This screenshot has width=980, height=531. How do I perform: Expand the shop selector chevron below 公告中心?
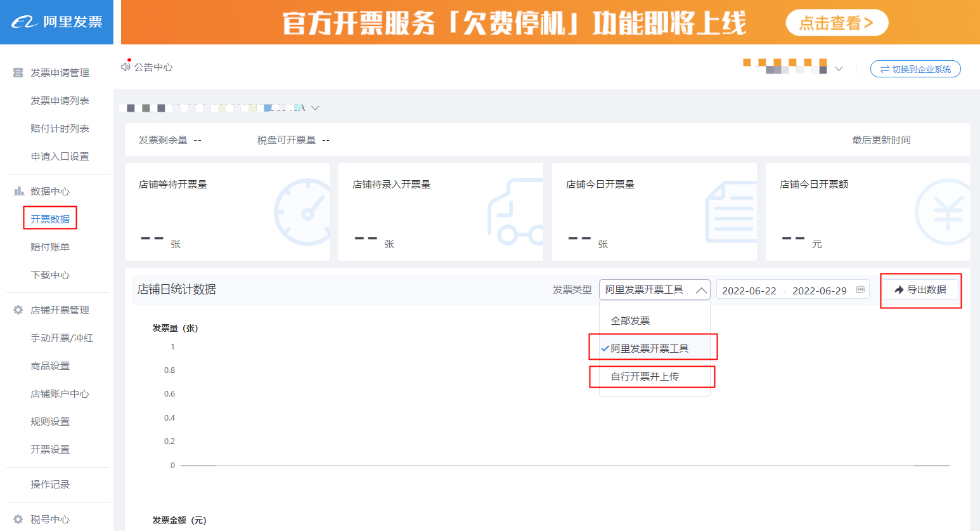(x=315, y=108)
